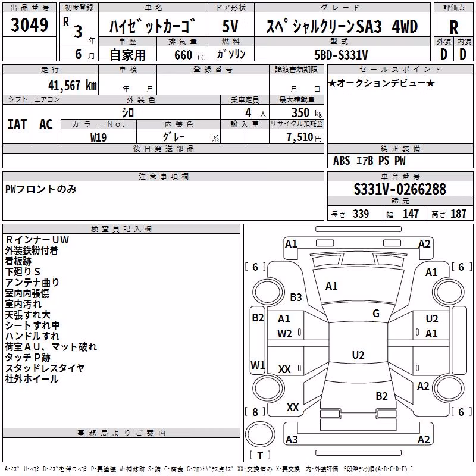This screenshot has height=476, width=476.
Task: Select door shape value 5V
Action: [x=230, y=26]
